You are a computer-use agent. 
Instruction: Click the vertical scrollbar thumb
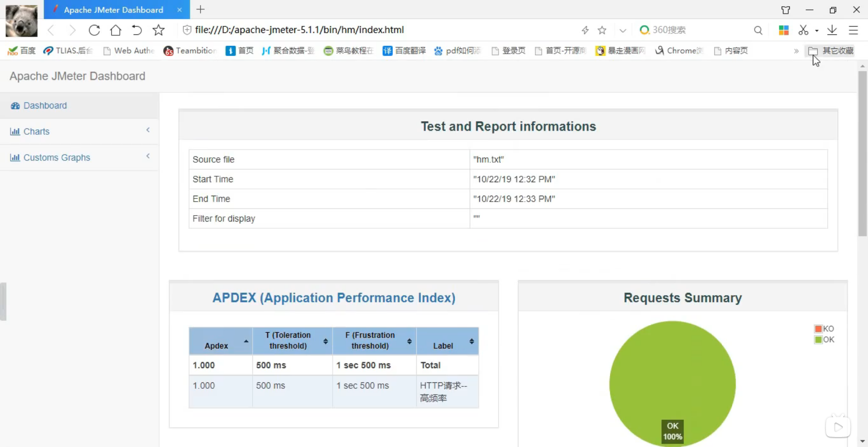click(863, 154)
